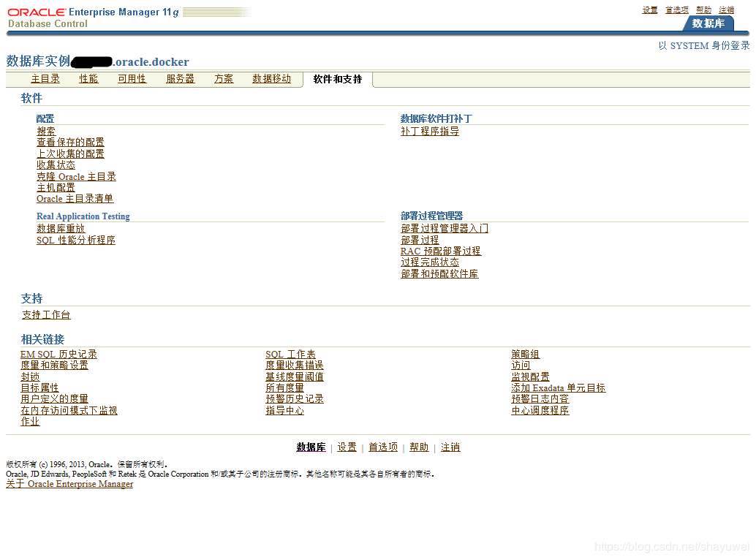Open 基线度量阈值 link
Image resolution: width=756 pixels, height=560 pixels.
click(295, 377)
